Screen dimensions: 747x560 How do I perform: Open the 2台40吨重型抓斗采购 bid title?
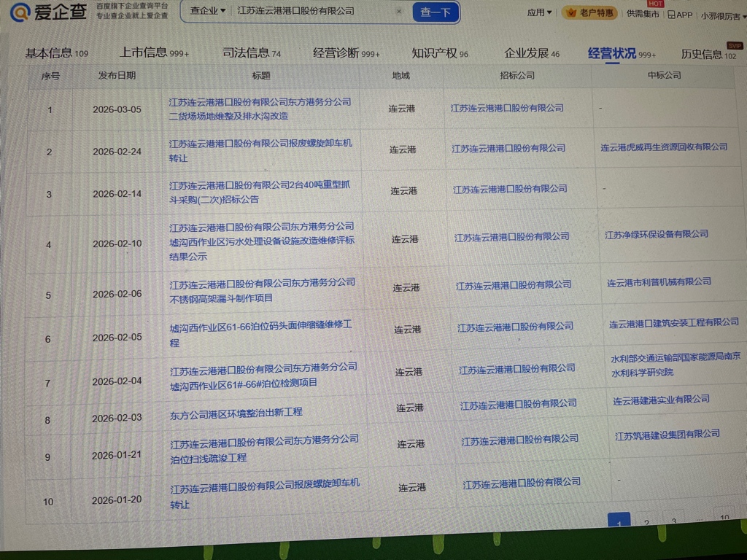pos(260,192)
